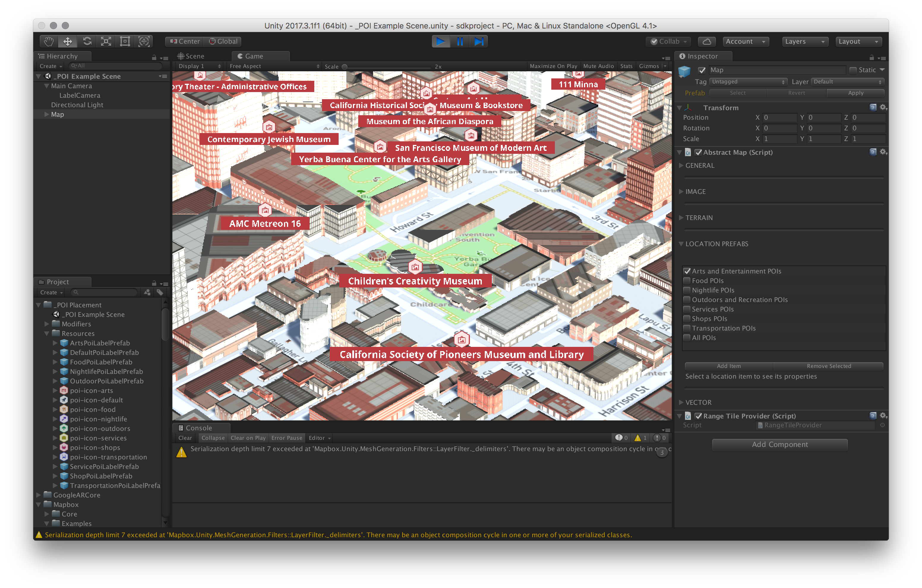Select the Rotate tool
This screenshot has height=588, width=922.
pyautogui.click(x=87, y=41)
